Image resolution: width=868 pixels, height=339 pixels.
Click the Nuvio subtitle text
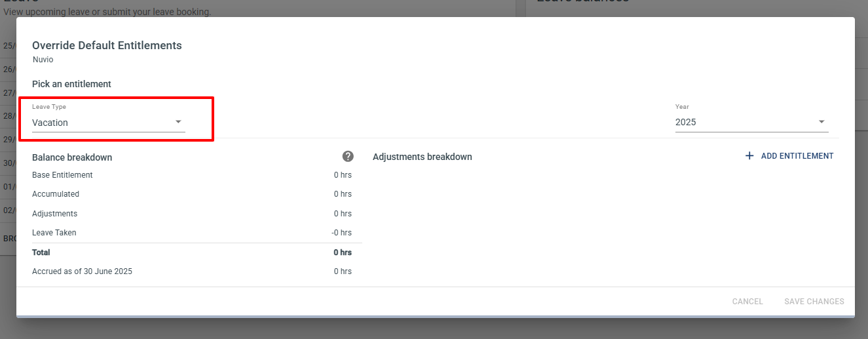coord(43,60)
